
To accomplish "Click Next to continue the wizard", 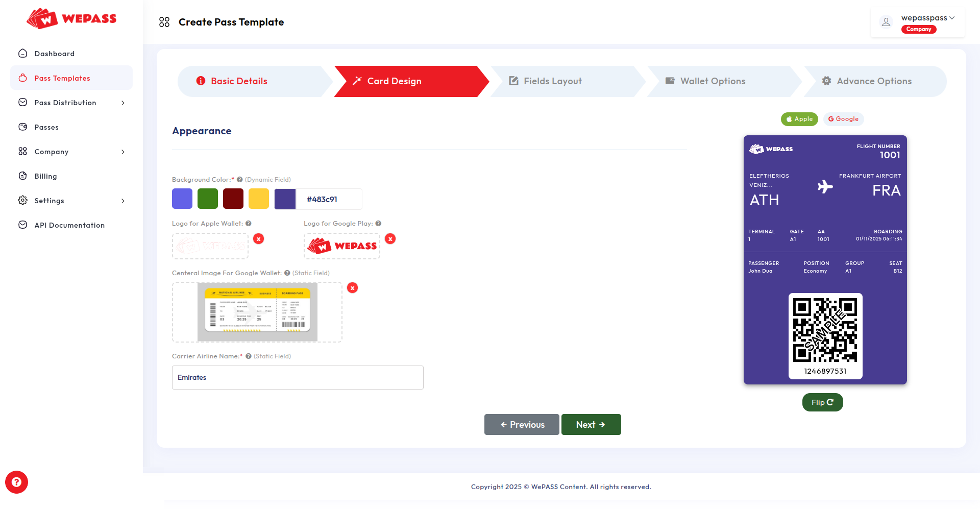I will pos(591,424).
